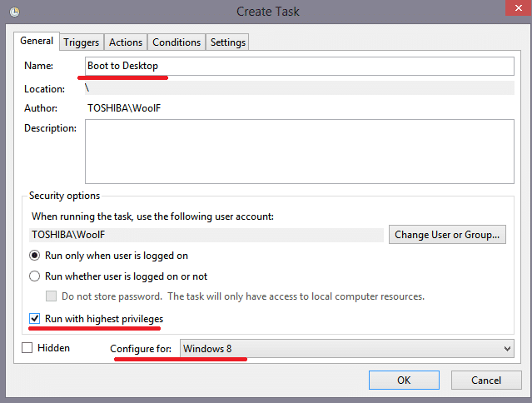Switch to the General tab
The width and height of the screenshot is (532, 403).
pos(37,41)
